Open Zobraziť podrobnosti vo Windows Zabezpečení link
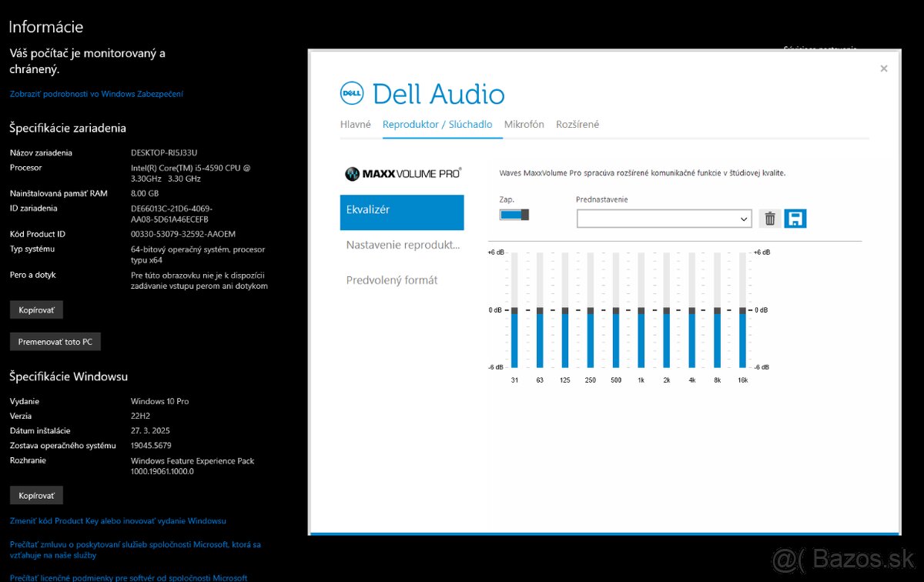Screen dimensions: 924x582 (x=95, y=93)
